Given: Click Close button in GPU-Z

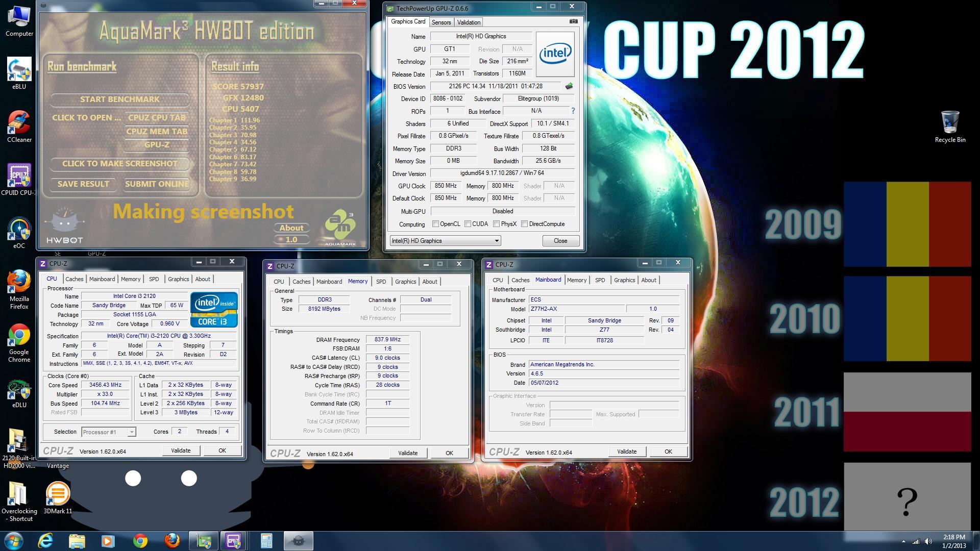Looking at the screenshot, I should 560,241.
